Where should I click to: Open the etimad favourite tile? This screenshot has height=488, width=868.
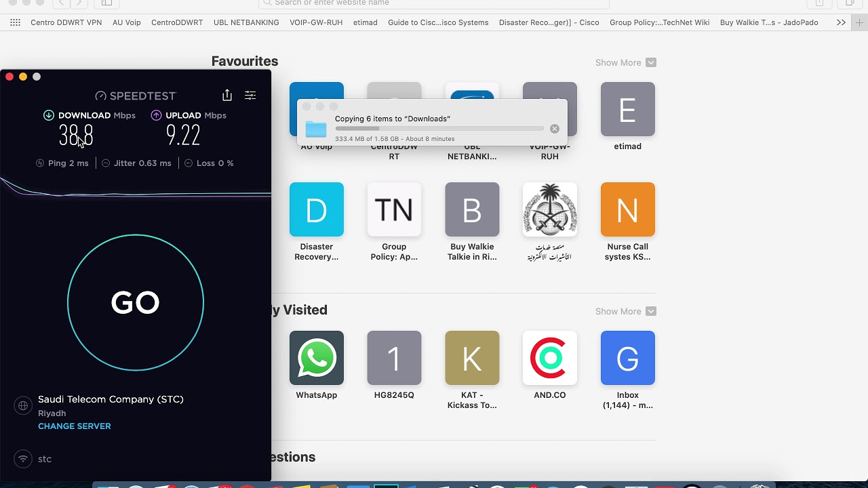[628, 109]
